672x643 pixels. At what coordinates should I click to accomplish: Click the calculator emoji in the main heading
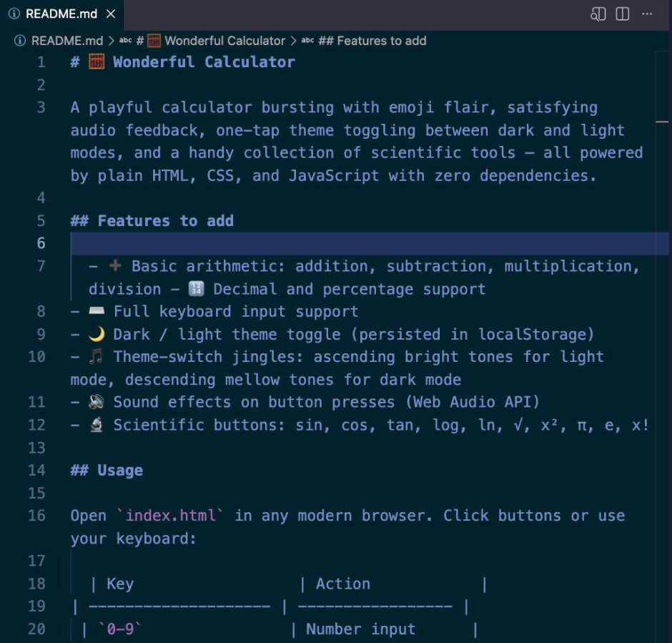coord(93,62)
